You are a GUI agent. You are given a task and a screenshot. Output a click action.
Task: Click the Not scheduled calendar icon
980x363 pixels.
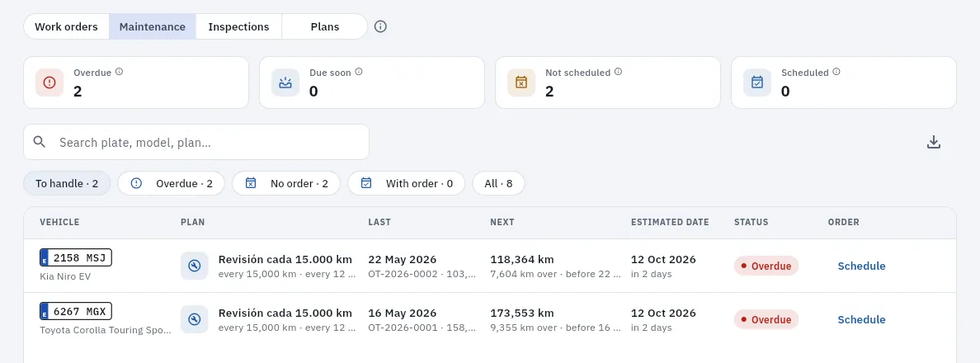(x=521, y=82)
